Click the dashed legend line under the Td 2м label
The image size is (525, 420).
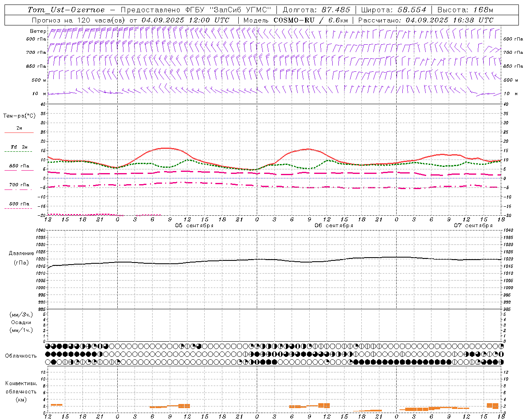(x=18, y=152)
